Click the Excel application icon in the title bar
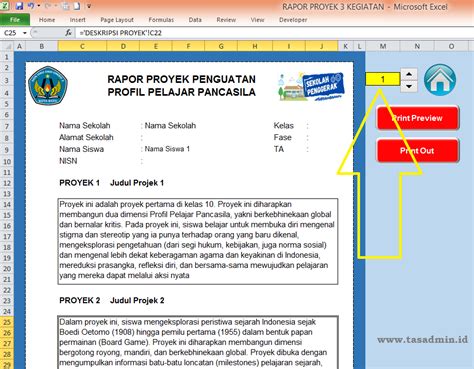The height and width of the screenshot is (369, 474). tap(5, 5)
